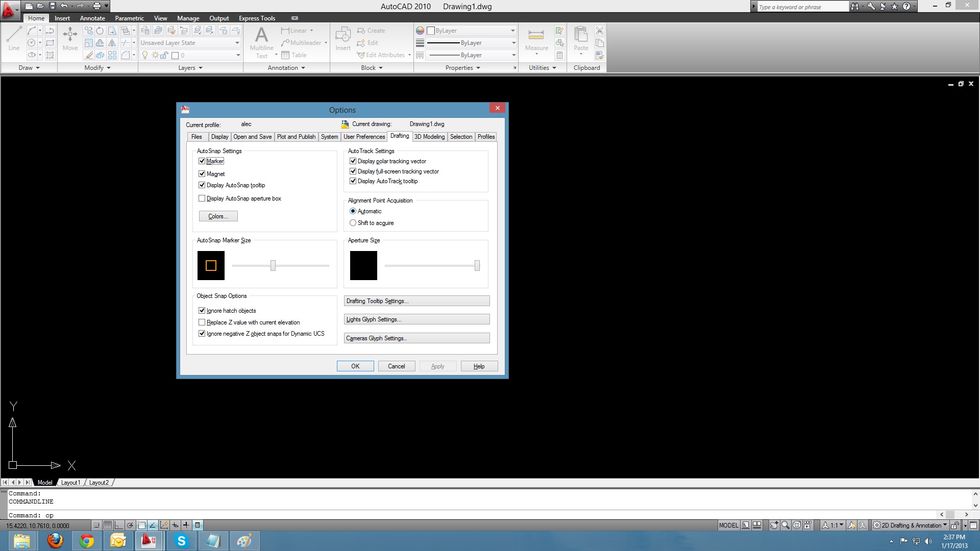Click the Pan hand icon in status bar
Viewport: 980px width, 551px height.
pyautogui.click(x=774, y=525)
